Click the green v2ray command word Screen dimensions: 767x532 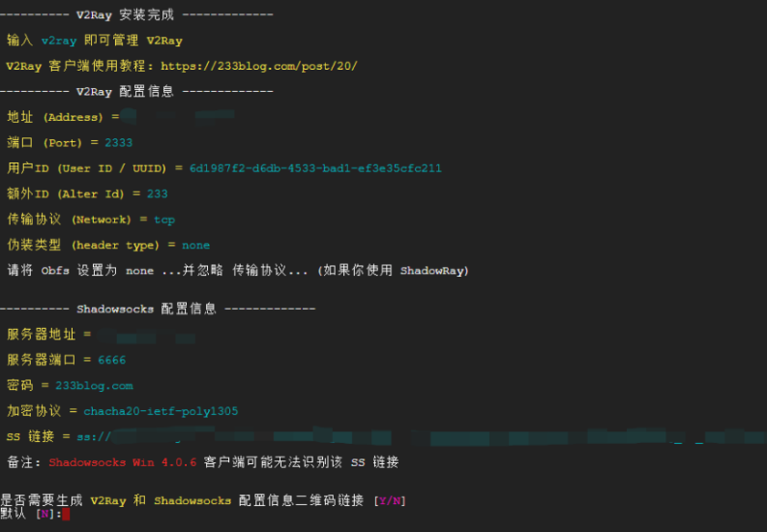point(58,41)
